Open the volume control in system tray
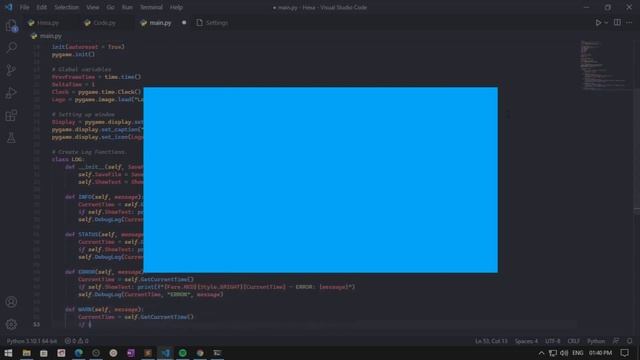640x360 pixels. tap(564, 353)
